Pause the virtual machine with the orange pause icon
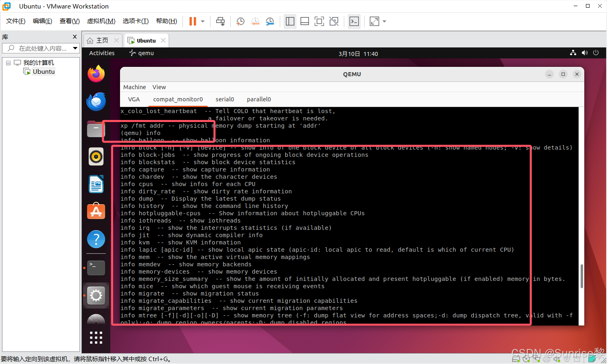Screen dimensions: 607x364 [193, 21]
